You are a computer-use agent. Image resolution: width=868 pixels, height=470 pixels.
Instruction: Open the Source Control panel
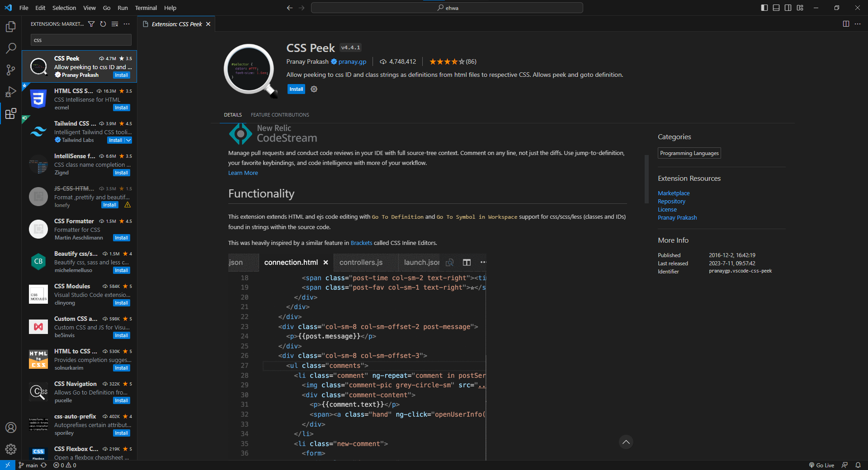point(10,70)
